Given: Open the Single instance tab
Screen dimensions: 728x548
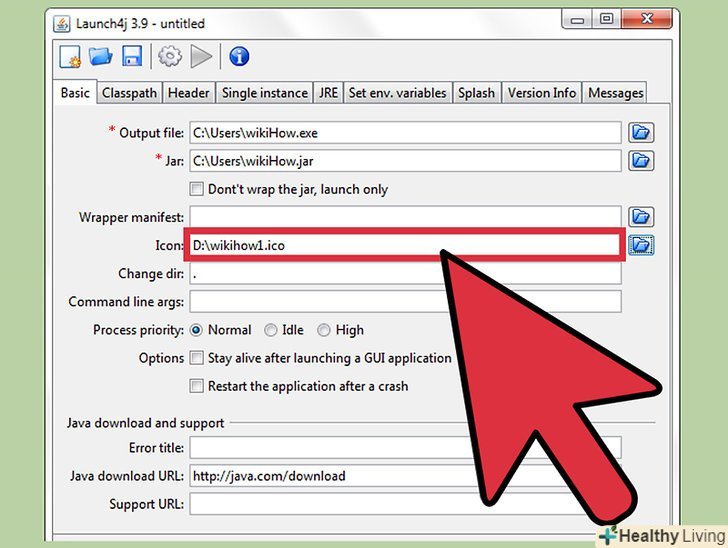Looking at the screenshot, I should click(265, 93).
